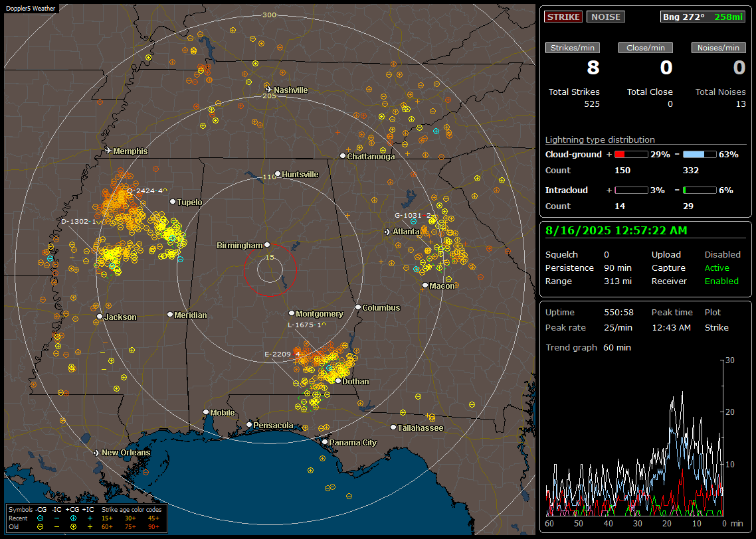Select storm cell label Q-2424-4
This screenshot has height=539, width=756.
[147, 191]
